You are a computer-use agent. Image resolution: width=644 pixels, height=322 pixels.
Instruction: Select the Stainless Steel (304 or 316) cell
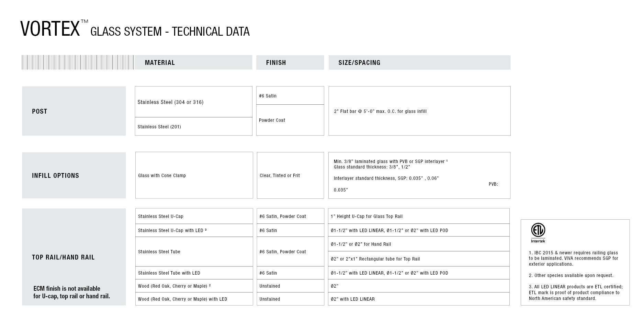pyautogui.click(x=194, y=102)
